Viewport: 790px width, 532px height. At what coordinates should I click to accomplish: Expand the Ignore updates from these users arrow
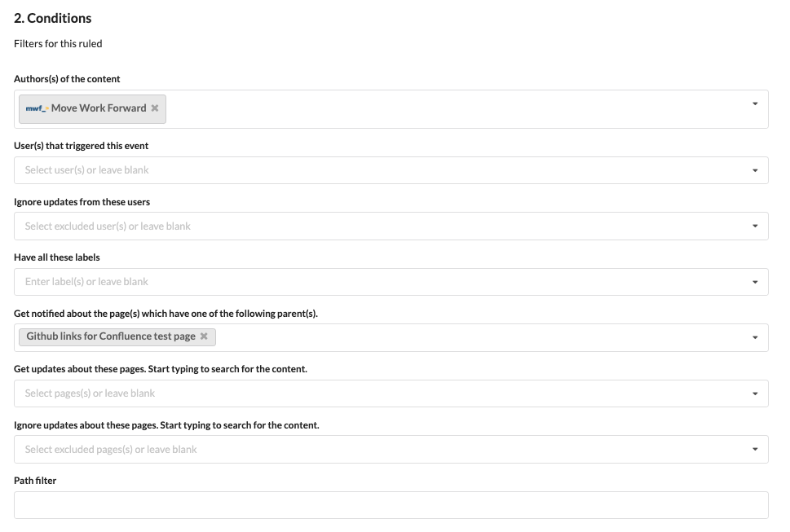coord(755,226)
